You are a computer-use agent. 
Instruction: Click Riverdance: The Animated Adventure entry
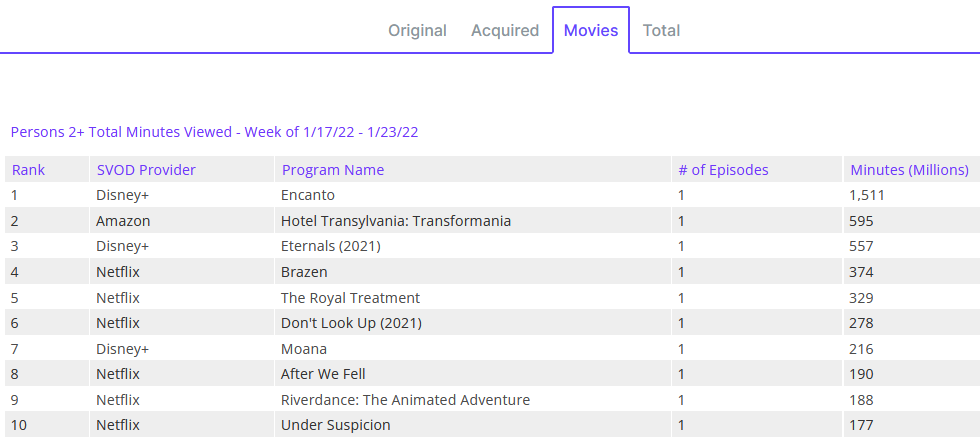[405, 400]
